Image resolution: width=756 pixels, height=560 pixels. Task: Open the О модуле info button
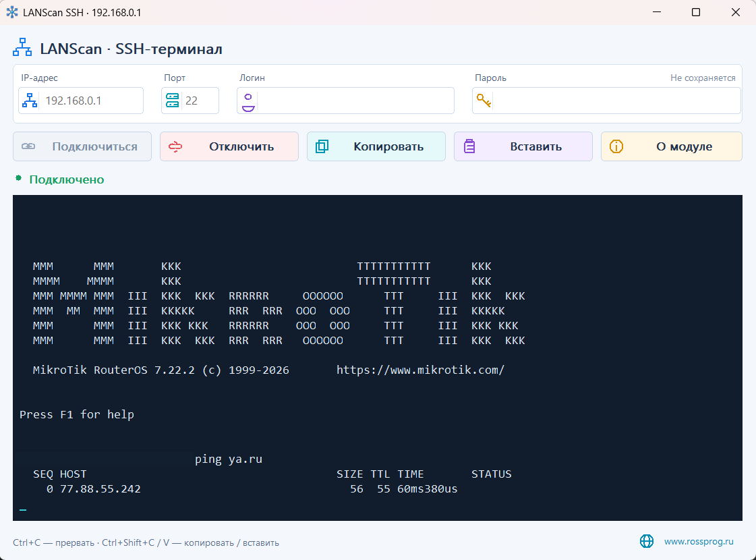(671, 146)
